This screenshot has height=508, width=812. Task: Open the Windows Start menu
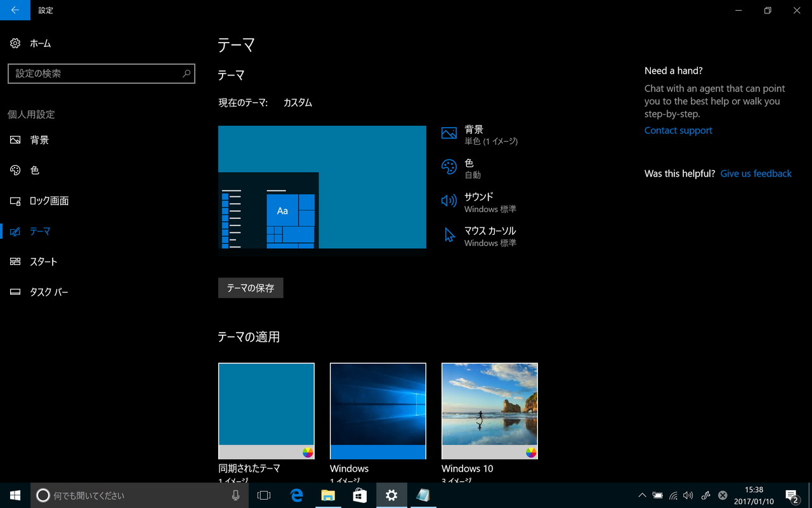pos(15,495)
